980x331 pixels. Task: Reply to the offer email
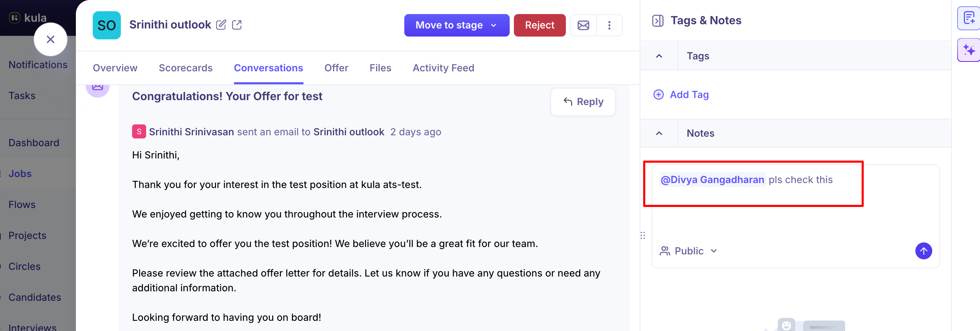583,102
